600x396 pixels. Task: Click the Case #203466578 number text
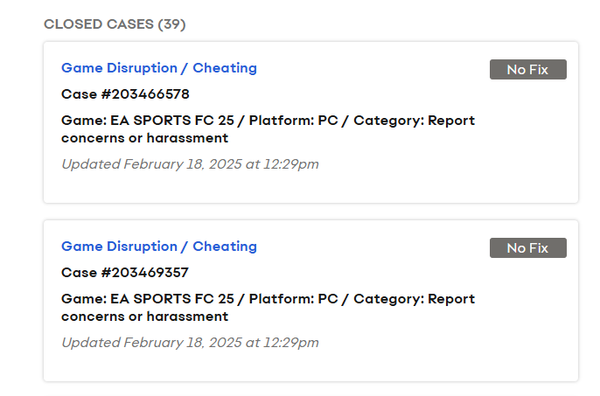(125, 94)
